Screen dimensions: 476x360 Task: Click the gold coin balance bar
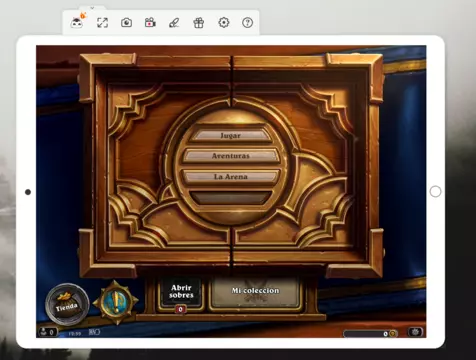pyautogui.click(x=370, y=333)
